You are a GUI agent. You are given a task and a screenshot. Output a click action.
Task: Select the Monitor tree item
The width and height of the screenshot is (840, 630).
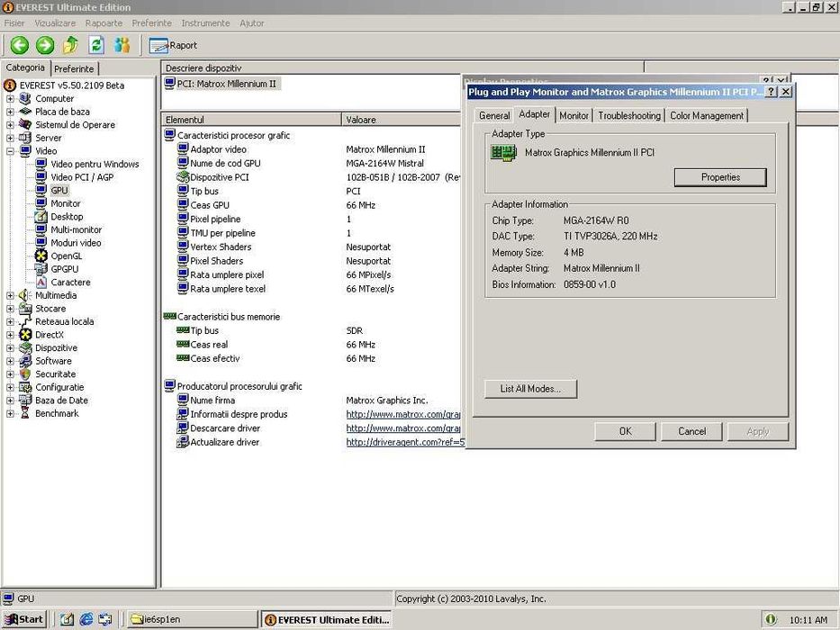(66, 203)
